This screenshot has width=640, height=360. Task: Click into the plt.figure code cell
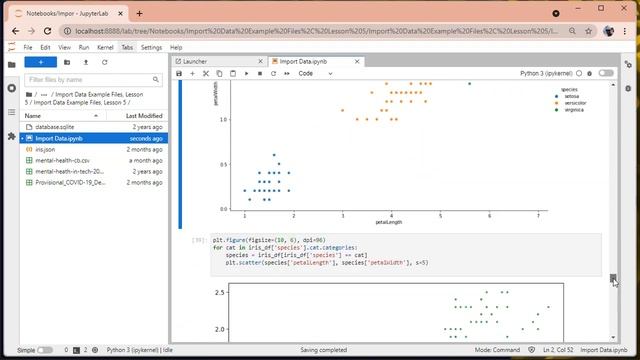coord(406,255)
